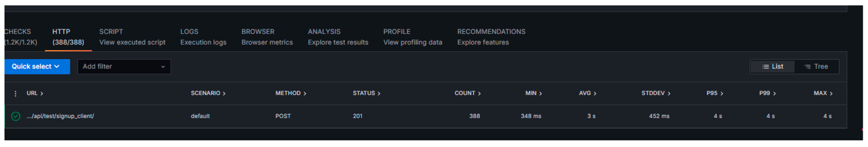This screenshot has height=147, width=868.
Task: Open the column options three-dot menu
Action: pyautogui.click(x=15, y=94)
